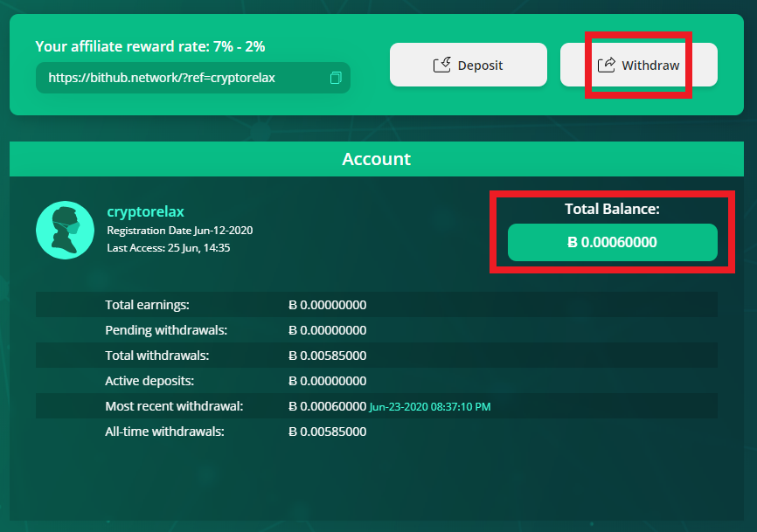757x532 pixels.
Task: Click the timestamp Jun-23-2020 08:37:10 PM
Action: coord(430,406)
